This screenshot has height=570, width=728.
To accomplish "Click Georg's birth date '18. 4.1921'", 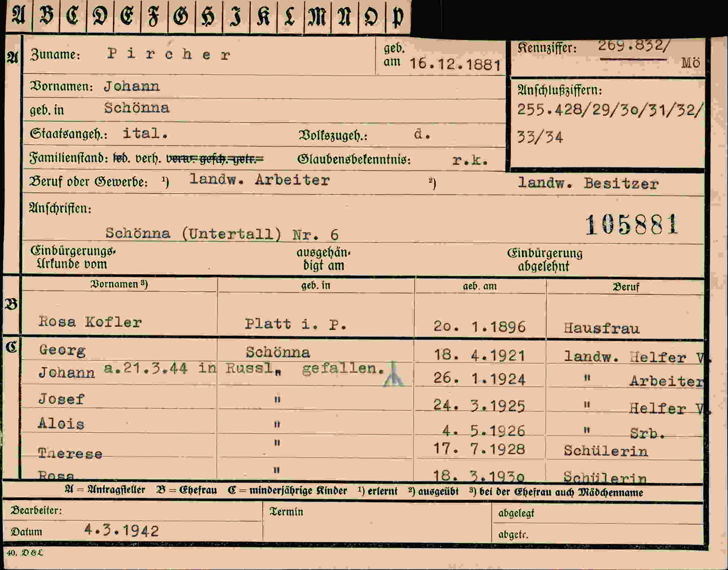I will point(480,355).
